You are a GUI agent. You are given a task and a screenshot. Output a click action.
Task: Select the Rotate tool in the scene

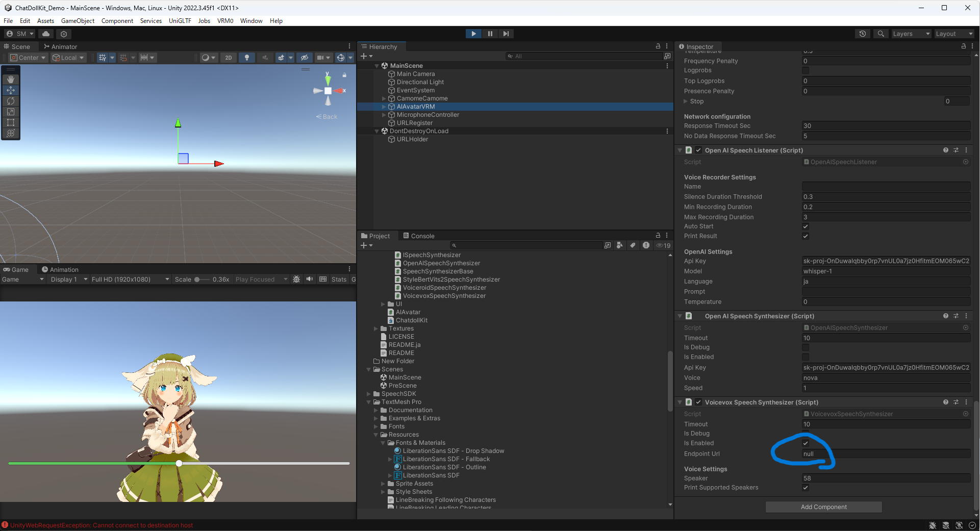11,101
